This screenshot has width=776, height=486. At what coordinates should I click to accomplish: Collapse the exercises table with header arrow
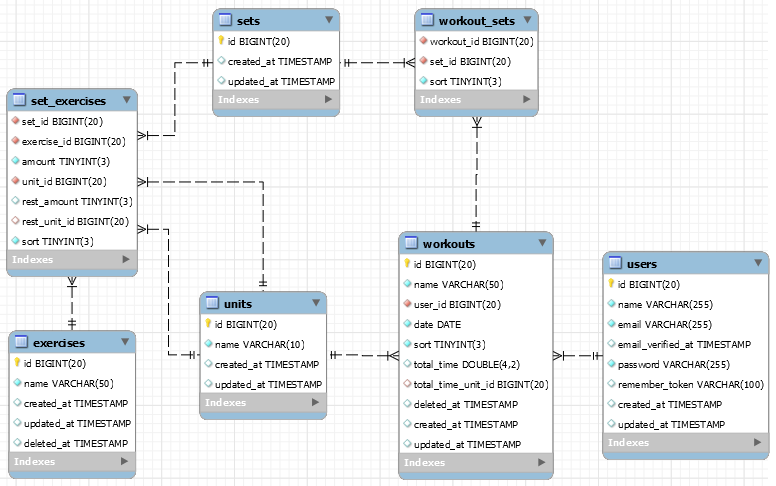tap(125, 342)
